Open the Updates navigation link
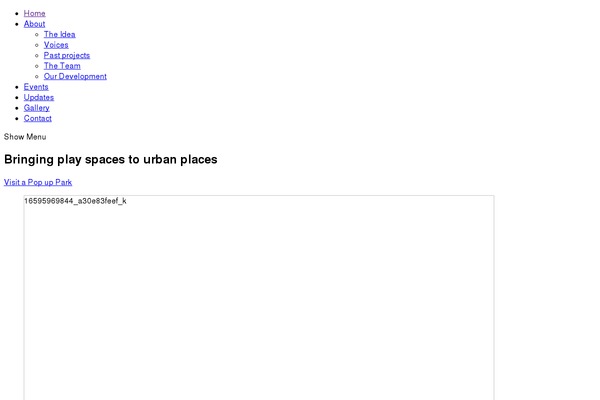Image resolution: width=600 pixels, height=400 pixels. click(39, 97)
